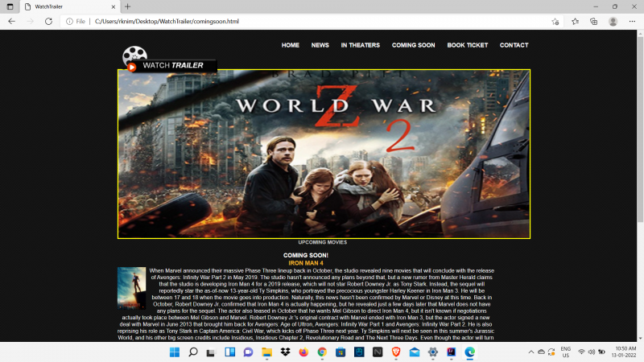Screen dimensions: 644x362
Task: Open Settings gear on the taskbar
Action: (x=433, y=352)
